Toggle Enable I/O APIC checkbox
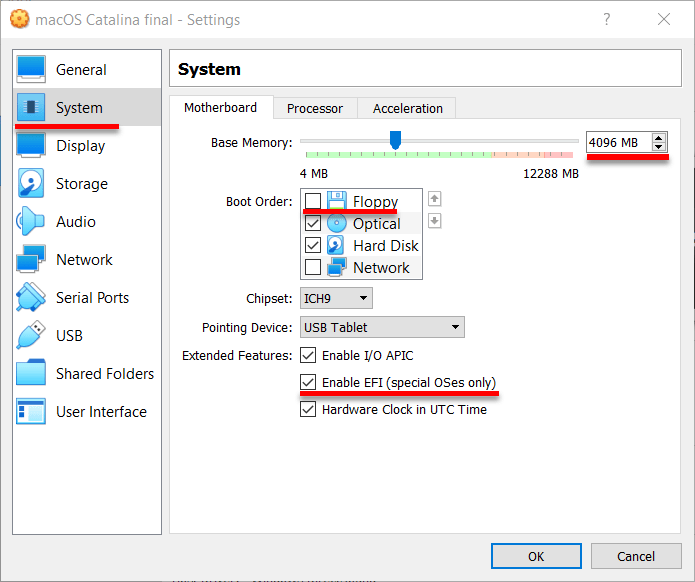The image size is (695, 582). [x=308, y=355]
